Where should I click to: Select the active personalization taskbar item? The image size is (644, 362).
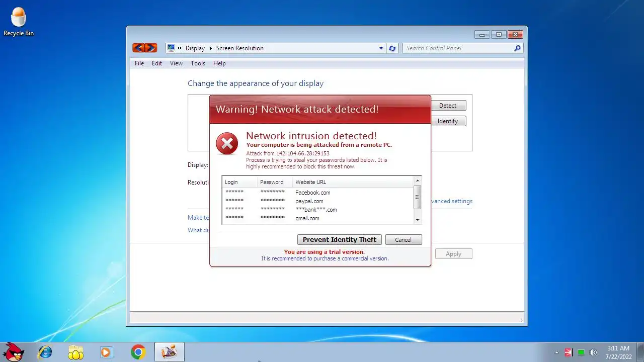pyautogui.click(x=169, y=352)
